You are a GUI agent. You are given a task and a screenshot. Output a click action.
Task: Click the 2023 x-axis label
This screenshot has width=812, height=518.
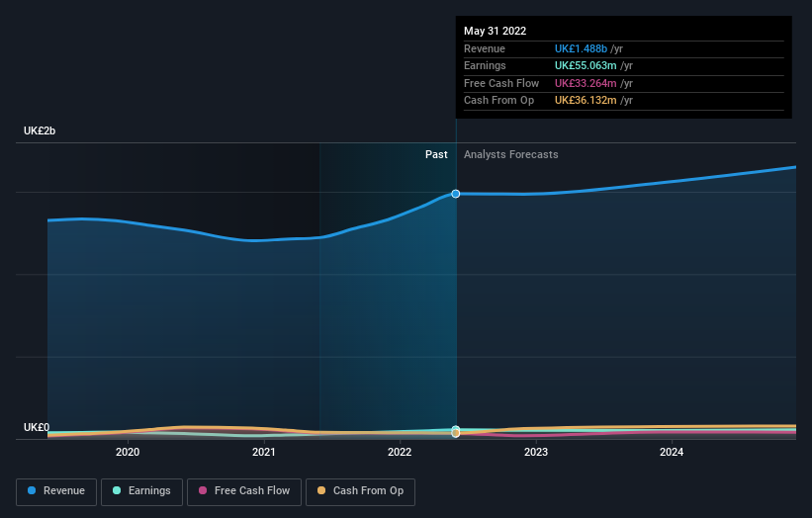pos(536,452)
